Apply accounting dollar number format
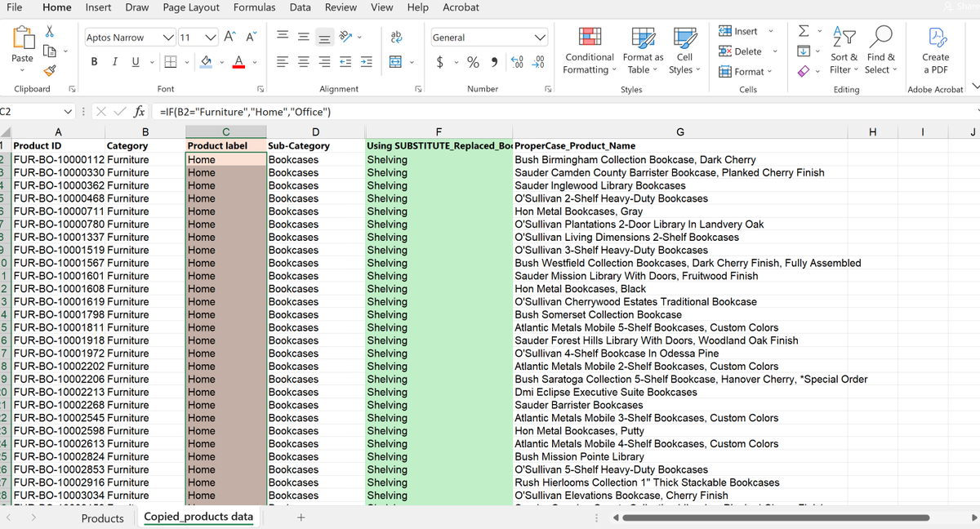Screen dimensions: 980x529 (440, 62)
